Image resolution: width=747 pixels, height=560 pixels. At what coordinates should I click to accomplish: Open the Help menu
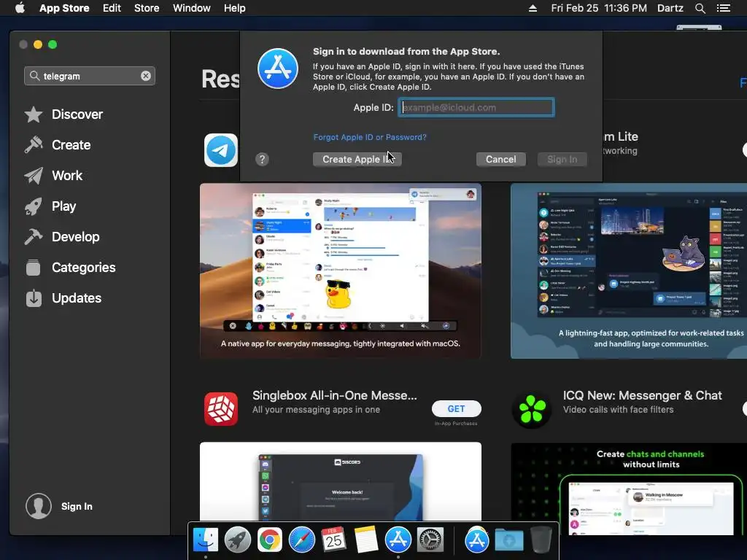pos(235,8)
